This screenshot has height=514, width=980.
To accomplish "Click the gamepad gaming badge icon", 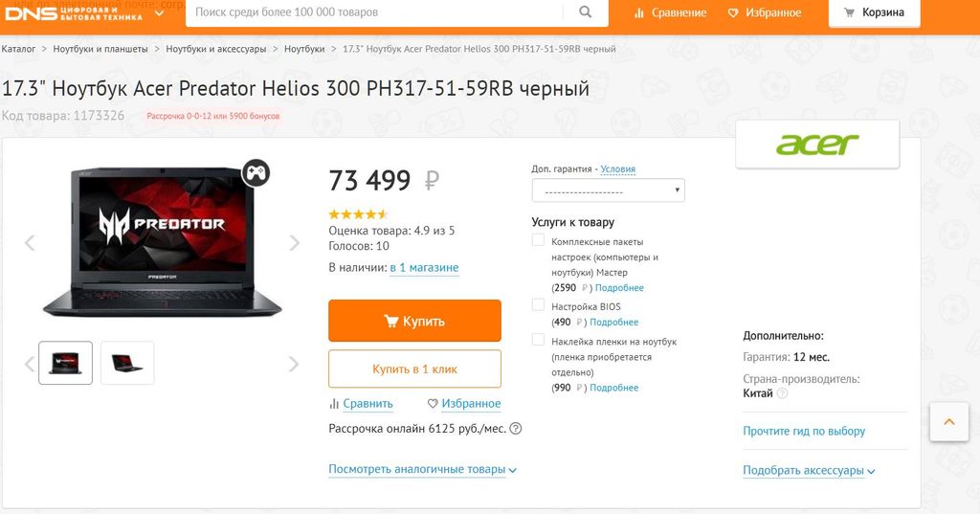I will [256, 172].
